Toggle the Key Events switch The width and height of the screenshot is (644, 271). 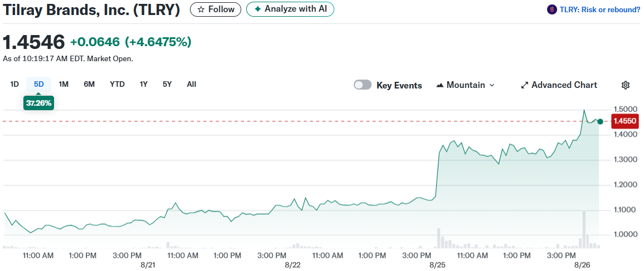[x=363, y=85]
